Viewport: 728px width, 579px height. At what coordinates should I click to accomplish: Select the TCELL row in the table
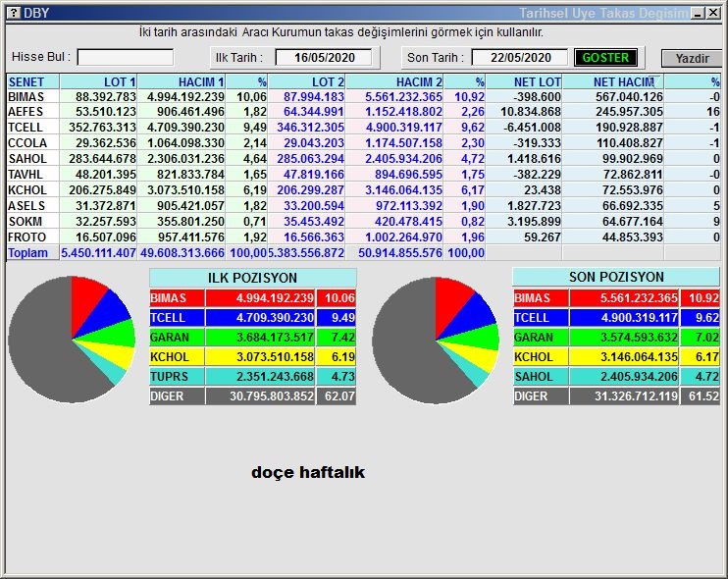pyautogui.click(x=364, y=128)
